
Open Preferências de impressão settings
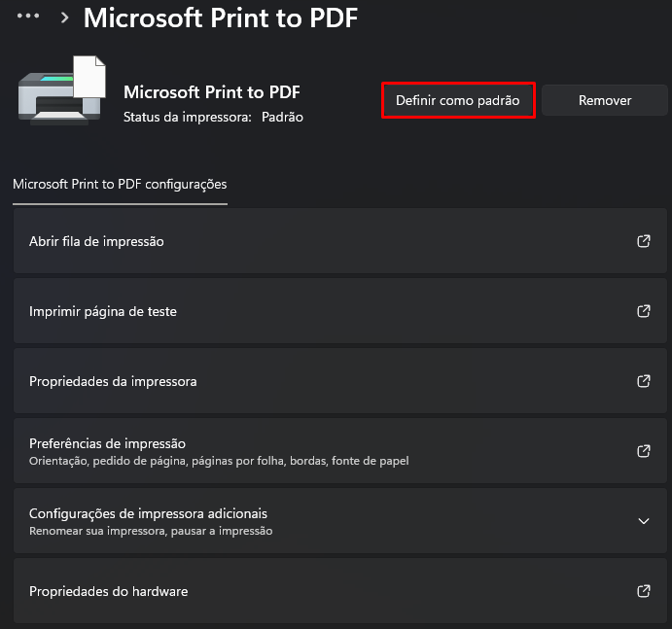107,443
